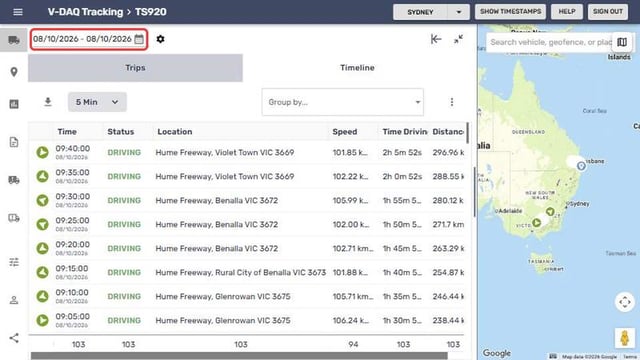
Task: Sort by the Time Driving column header
Action: click(405, 132)
